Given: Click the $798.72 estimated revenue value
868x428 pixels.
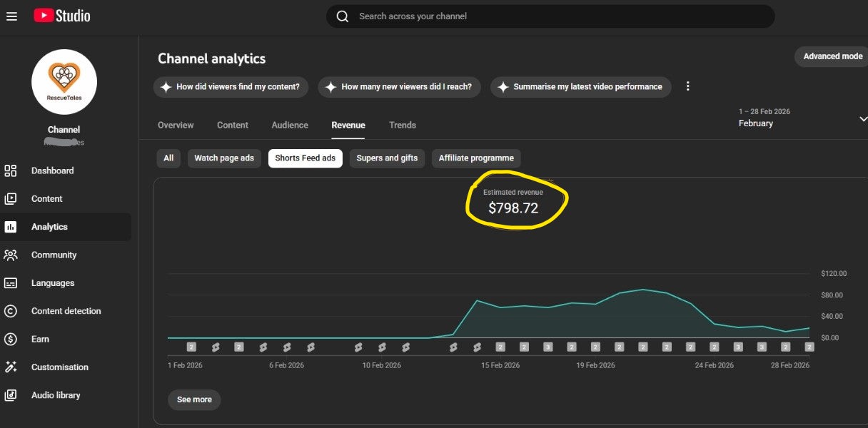Looking at the screenshot, I should pos(513,208).
